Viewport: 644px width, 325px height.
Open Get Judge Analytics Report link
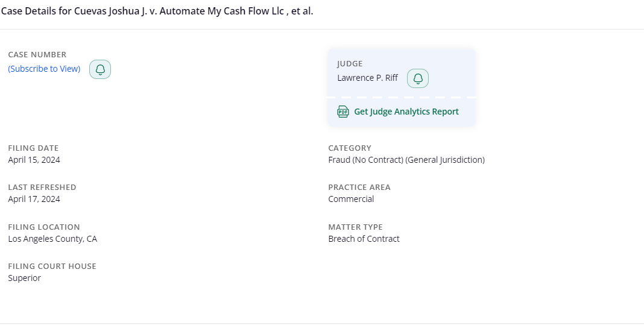point(406,112)
